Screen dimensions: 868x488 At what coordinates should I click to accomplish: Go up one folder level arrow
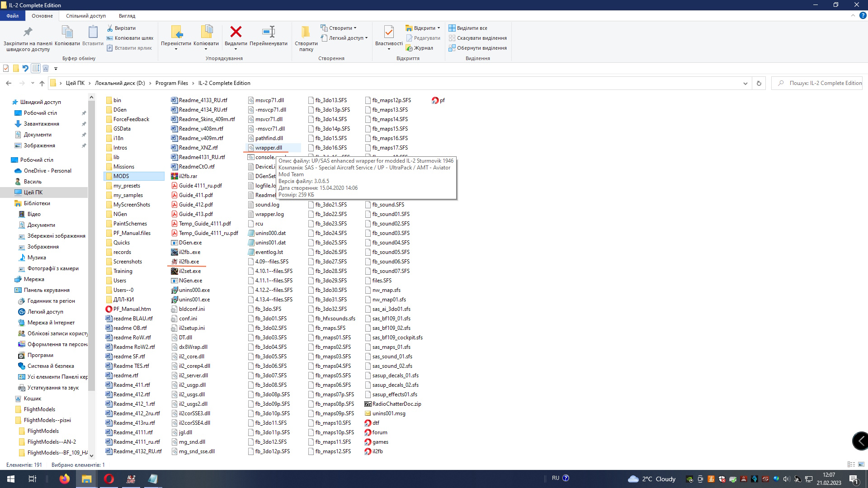pyautogui.click(x=42, y=83)
